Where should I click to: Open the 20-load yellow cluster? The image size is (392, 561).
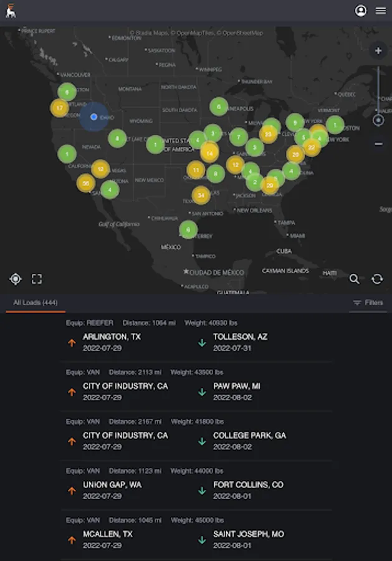[295, 155]
